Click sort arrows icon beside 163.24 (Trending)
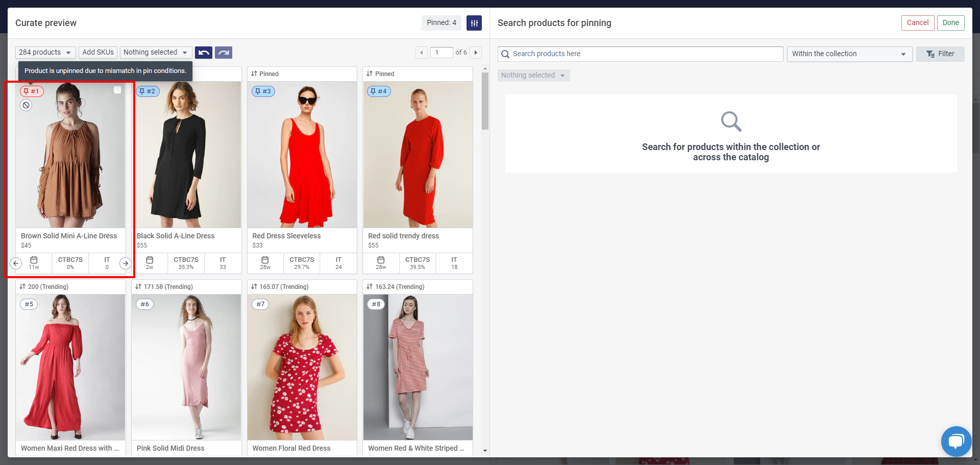The height and width of the screenshot is (465, 980). (x=370, y=287)
